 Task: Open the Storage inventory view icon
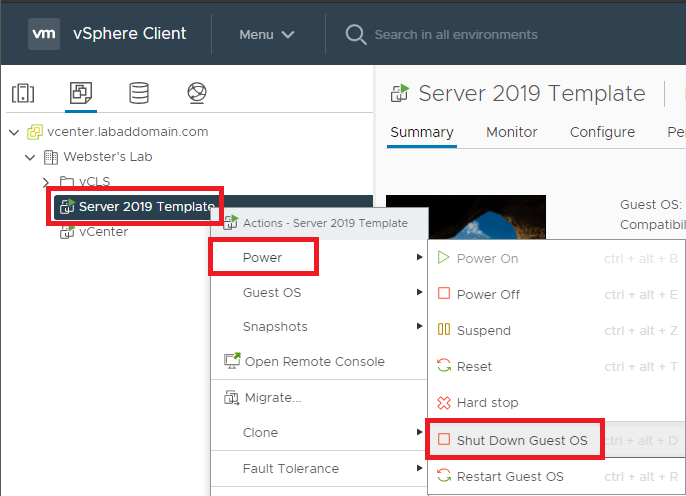click(139, 94)
